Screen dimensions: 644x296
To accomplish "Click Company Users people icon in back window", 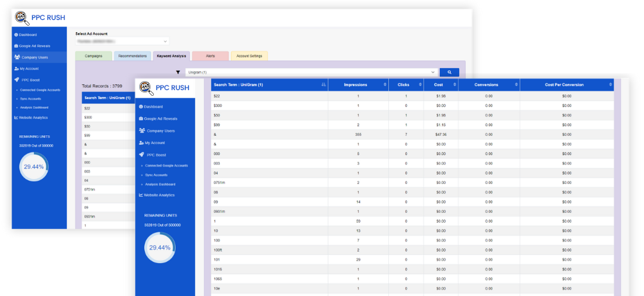I will [17, 57].
